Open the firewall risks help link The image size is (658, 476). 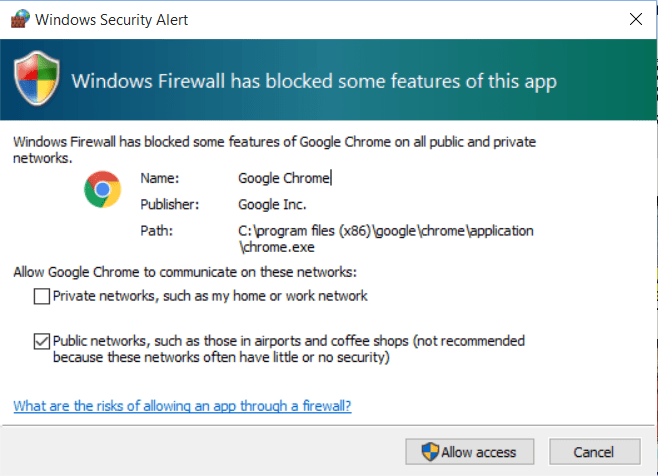tap(182, 406)
